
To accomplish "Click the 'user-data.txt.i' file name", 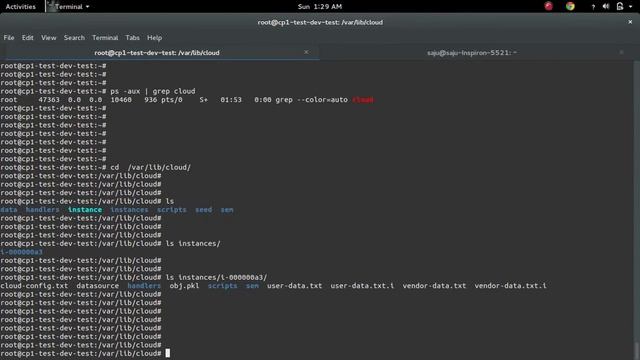I will 362,286.
